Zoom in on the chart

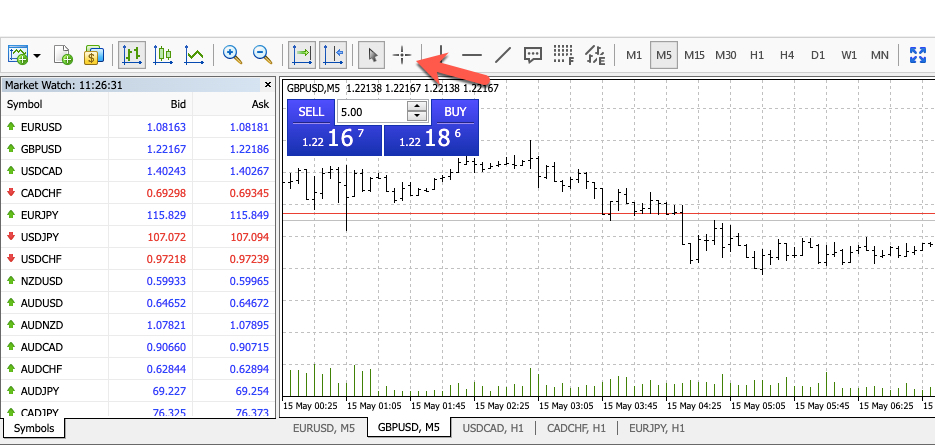pos(232,55)
